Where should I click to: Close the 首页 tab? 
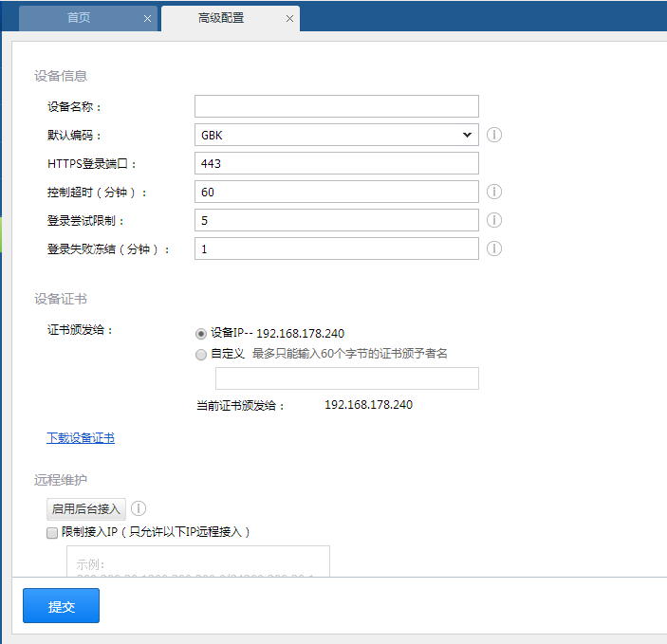[x=148, y=19]
